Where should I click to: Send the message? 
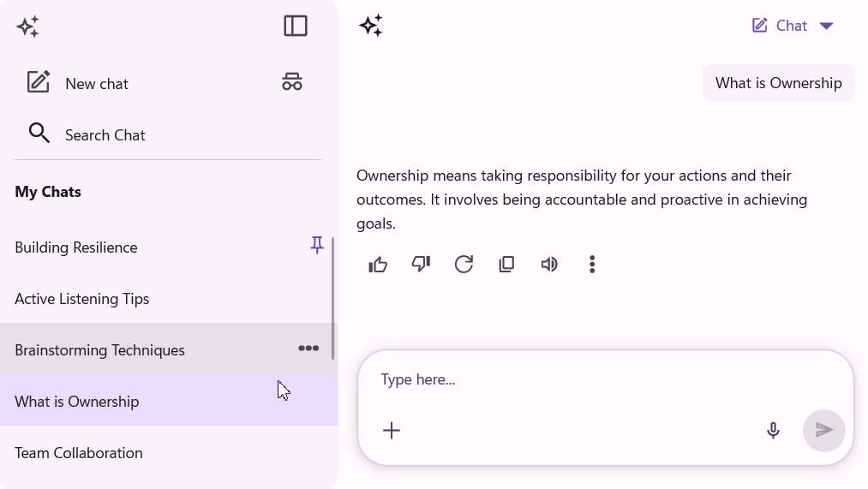[x=823, y=431]
